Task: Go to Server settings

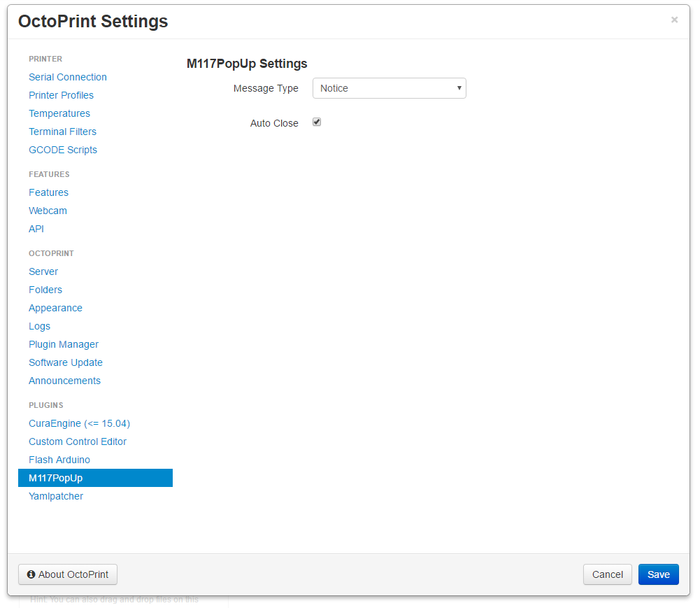Action: pyautogui.click(x=43, y=271)
